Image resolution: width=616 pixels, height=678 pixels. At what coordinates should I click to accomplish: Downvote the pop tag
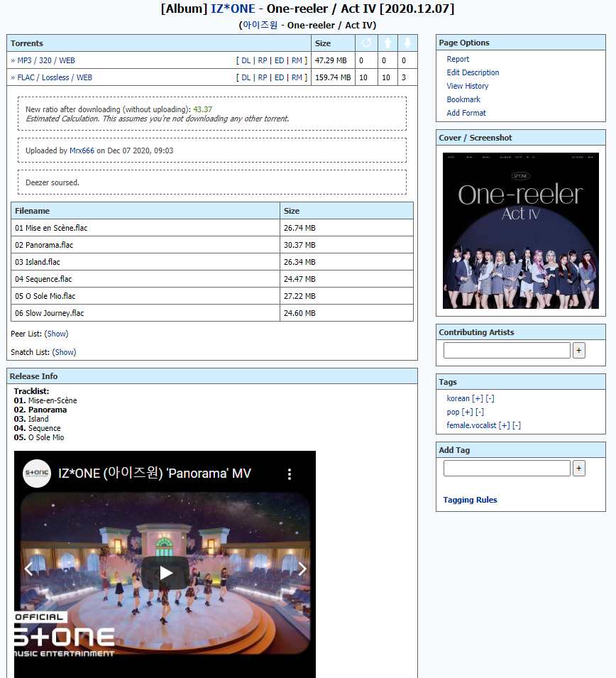tap(480, 412)
